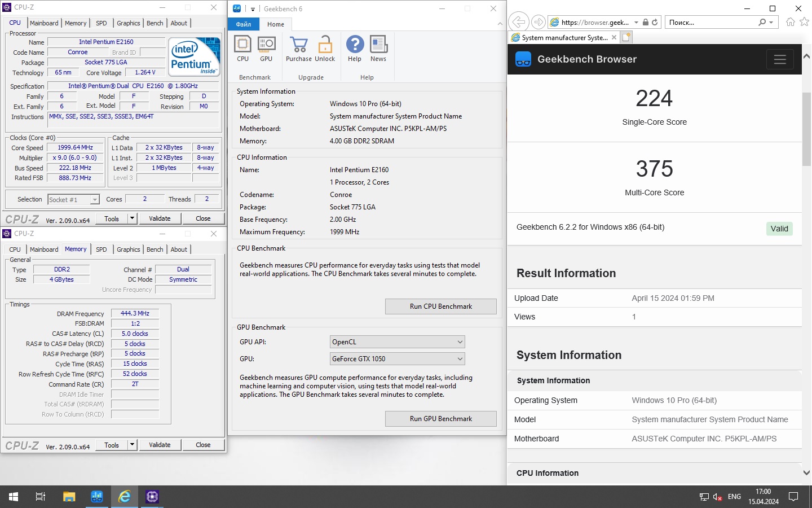Image resolution: width=812 pixels, height=508 pixels.
Task: Open a new tab in Internet Explorer
Action: click(x=626, y=37)
